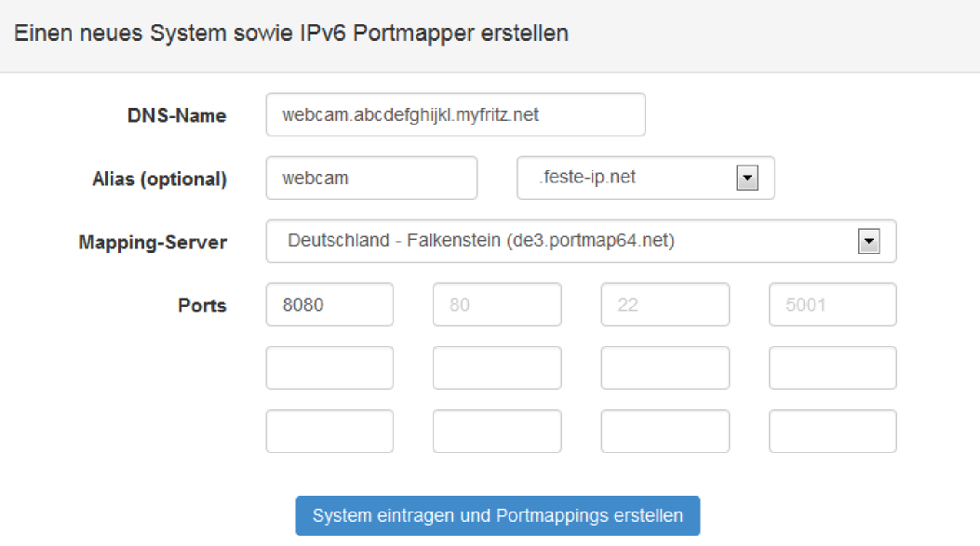The image size is (980, 546).
Task: Select the webcam.abcdefghijkl.myfritz.net text field
Action: coord(455,114)
